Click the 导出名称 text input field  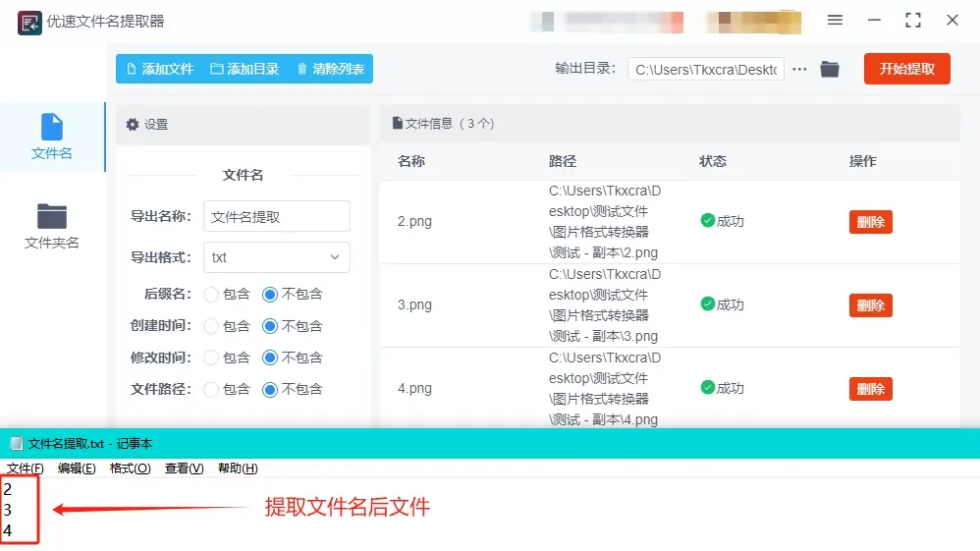click(x=277, y=216)
